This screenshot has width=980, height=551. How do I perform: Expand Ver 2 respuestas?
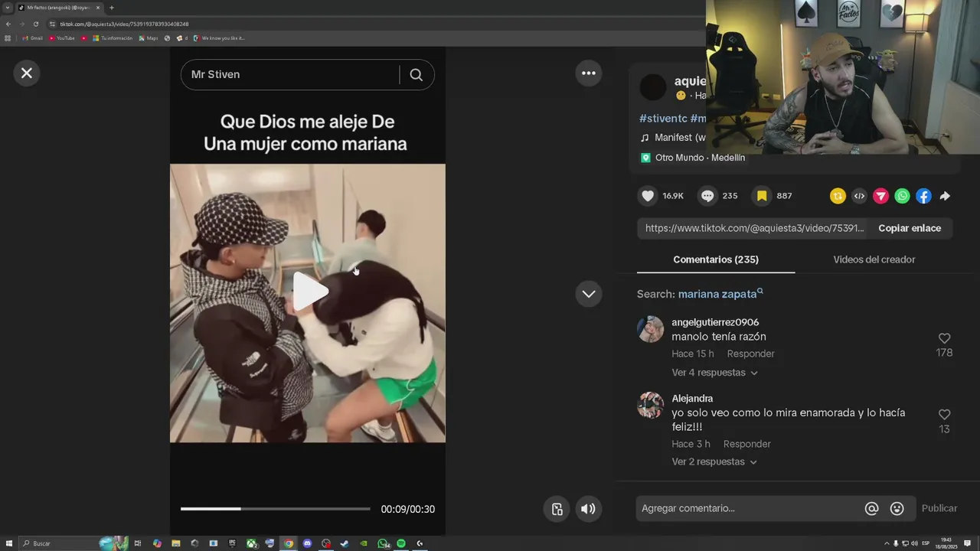[714, 462]
